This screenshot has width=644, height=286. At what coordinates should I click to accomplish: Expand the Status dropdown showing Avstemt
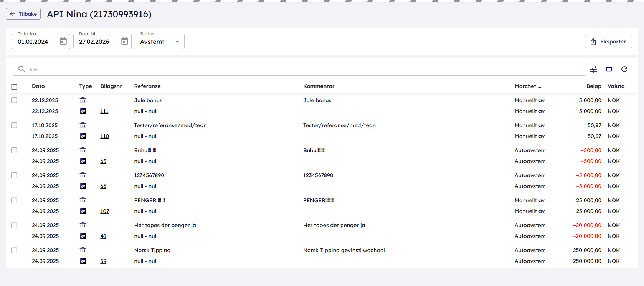(x=159, y=42)
